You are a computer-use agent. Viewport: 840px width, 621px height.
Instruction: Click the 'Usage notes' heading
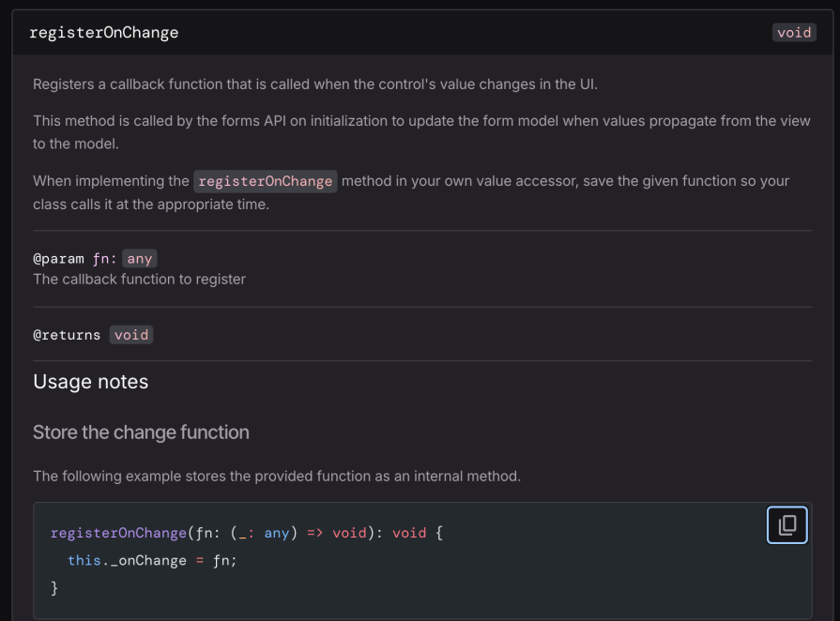pyautogui.click(x=91, y=382)
